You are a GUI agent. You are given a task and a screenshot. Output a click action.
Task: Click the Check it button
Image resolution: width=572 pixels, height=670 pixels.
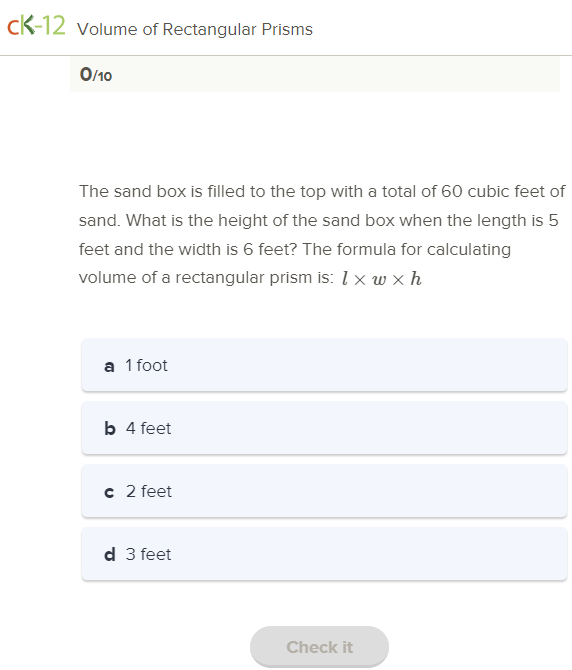(319, 646)
